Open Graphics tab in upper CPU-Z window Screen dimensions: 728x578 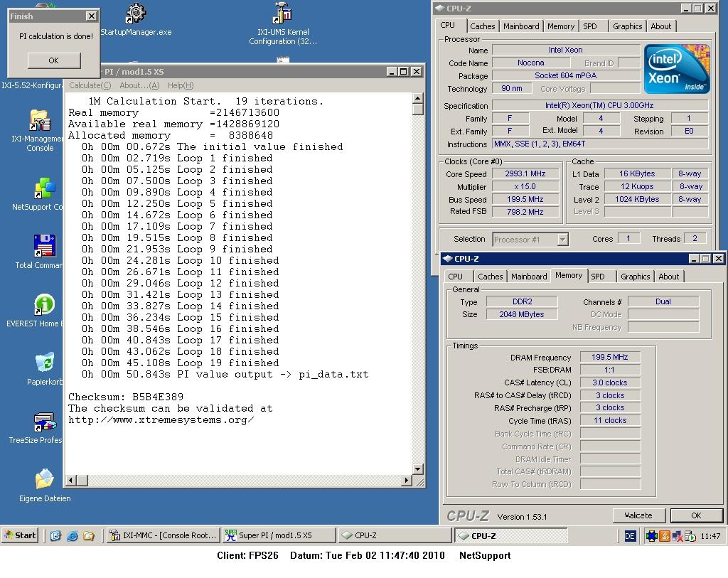coord(627,26)
